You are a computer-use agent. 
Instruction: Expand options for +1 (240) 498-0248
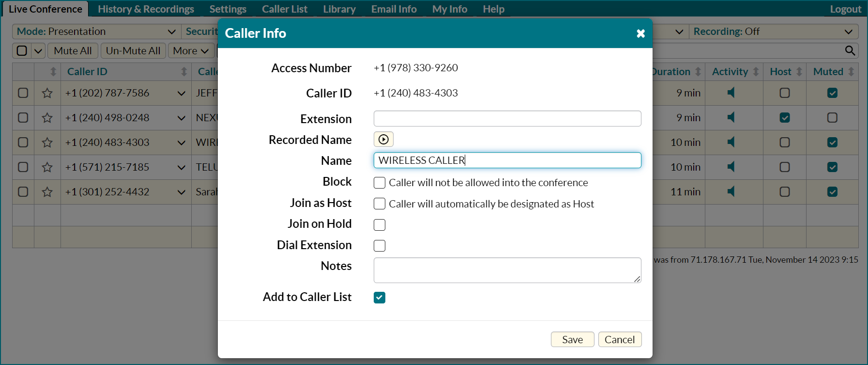tap(182, 118)
